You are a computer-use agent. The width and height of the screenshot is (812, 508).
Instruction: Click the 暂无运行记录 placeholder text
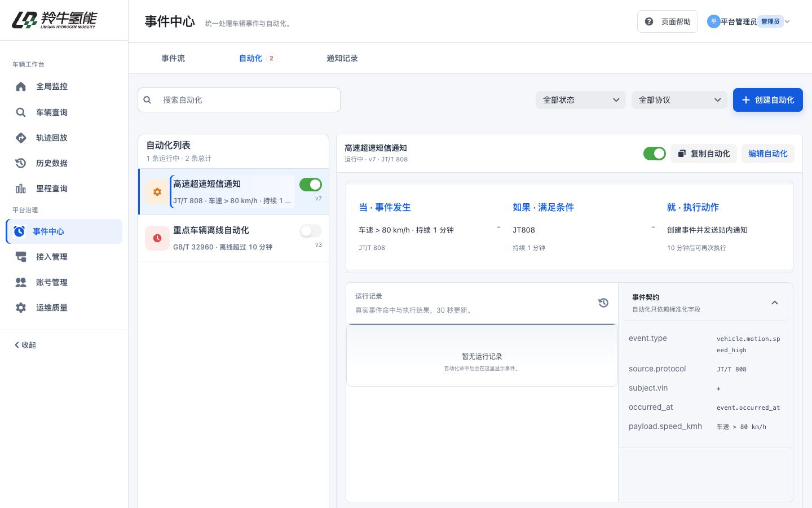click(x=482, y=357)
